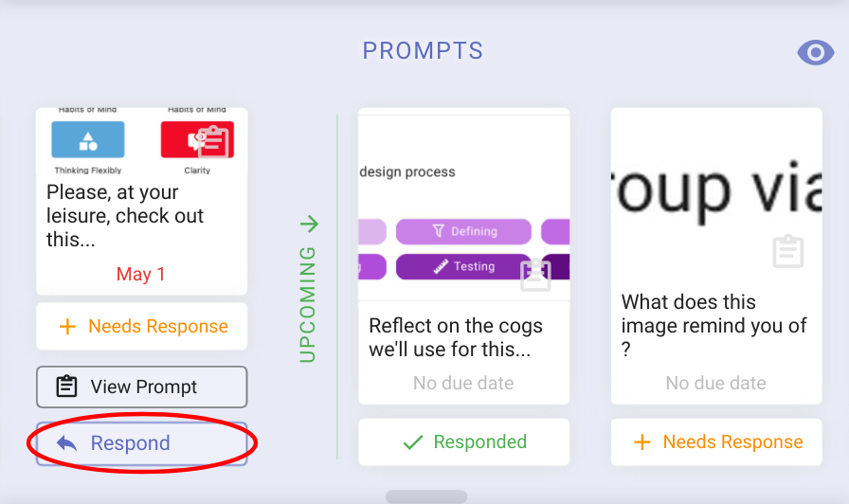Click Needs Response under May 1 prompt
Image resolution: width=849 pixels, height=504 pixels.
(142, 327)
